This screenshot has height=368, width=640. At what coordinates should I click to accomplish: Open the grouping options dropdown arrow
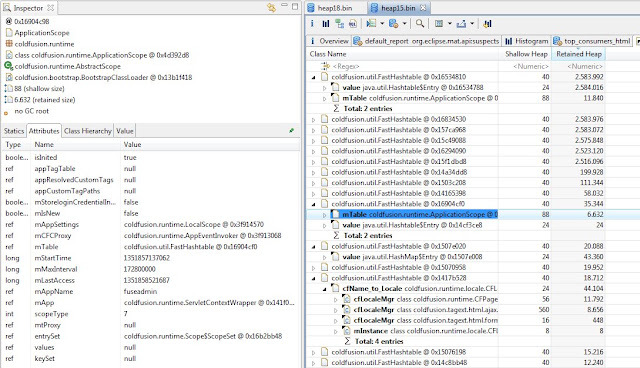449,24
